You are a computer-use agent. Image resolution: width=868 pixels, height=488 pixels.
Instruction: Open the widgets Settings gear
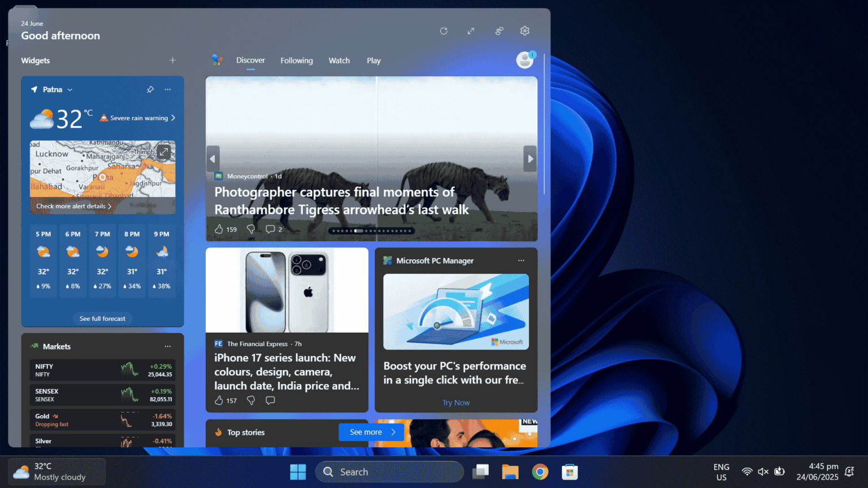click(x=524, y=30)
